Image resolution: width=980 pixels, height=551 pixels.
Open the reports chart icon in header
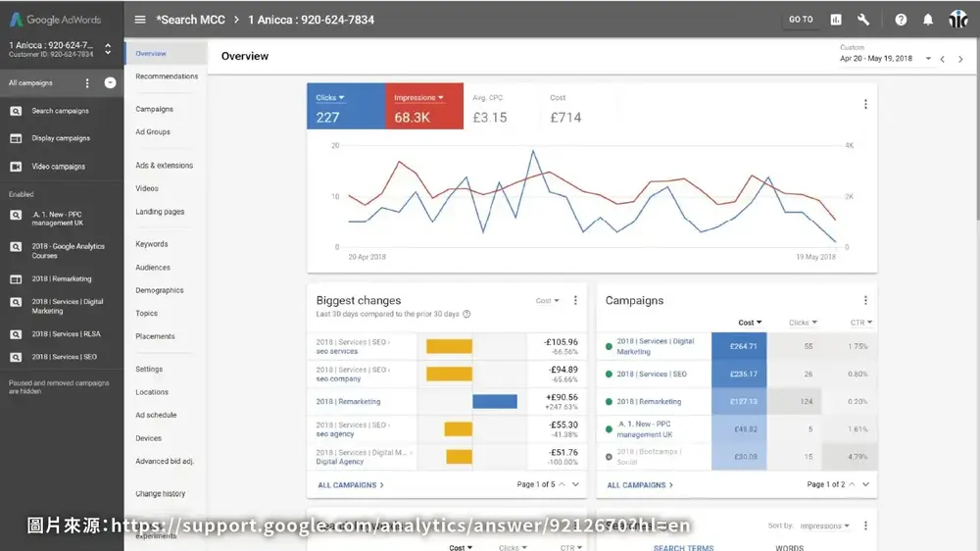(x=836, y=20)
